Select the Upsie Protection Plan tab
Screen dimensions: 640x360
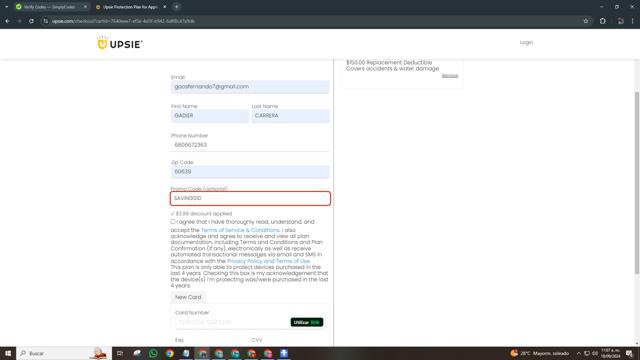(x=130, y=7)
